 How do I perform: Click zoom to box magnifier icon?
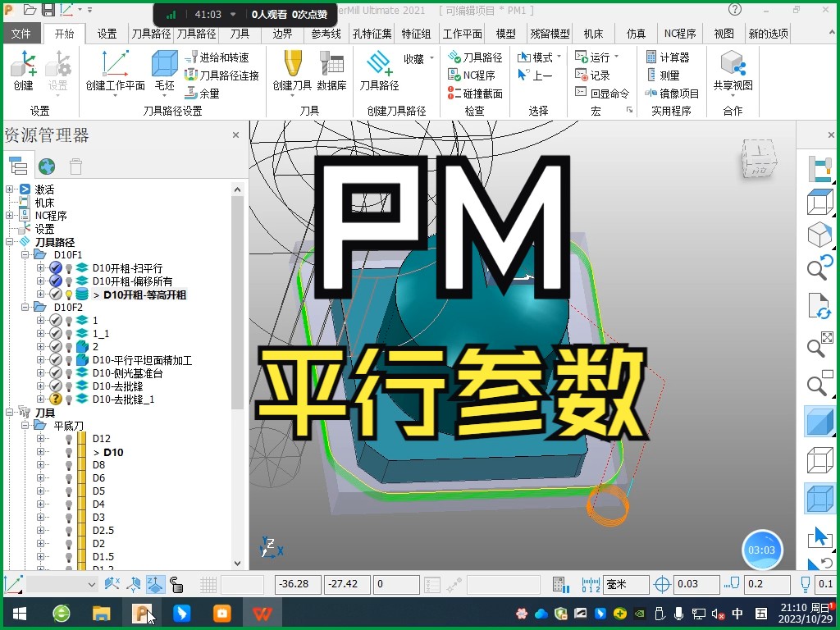819,384
